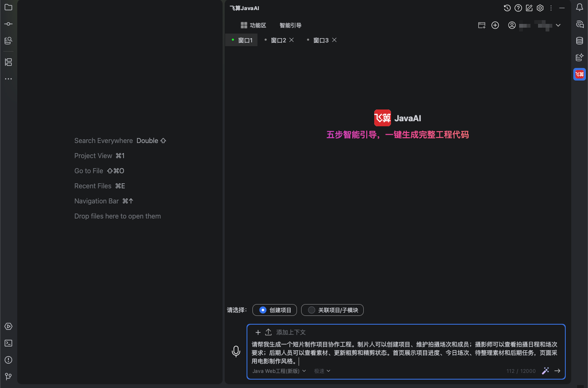The width and height of the screenshot is (588, 388).
Task: Send the prompt with arrow icon
Action: click(557, 371)
